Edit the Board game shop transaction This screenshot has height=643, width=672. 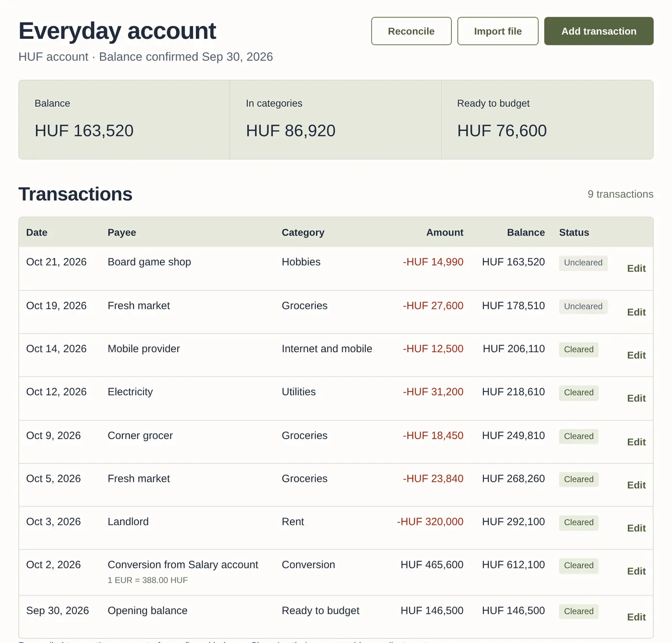pyautogui.click(x=636, y=269)
